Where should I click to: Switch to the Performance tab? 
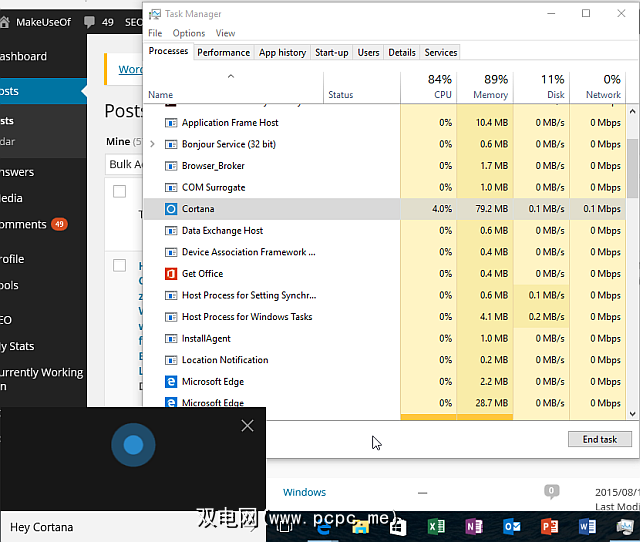(223, 53)
